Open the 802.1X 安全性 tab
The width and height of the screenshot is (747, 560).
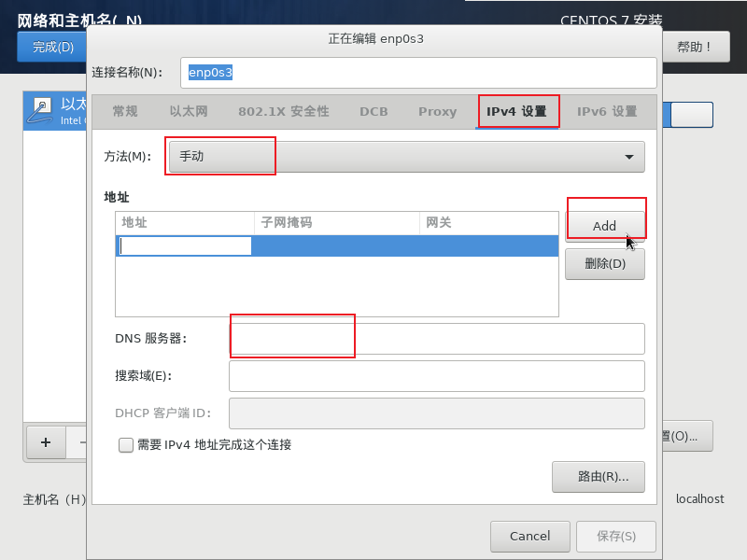pyautogui.click(x=284, y=111)
